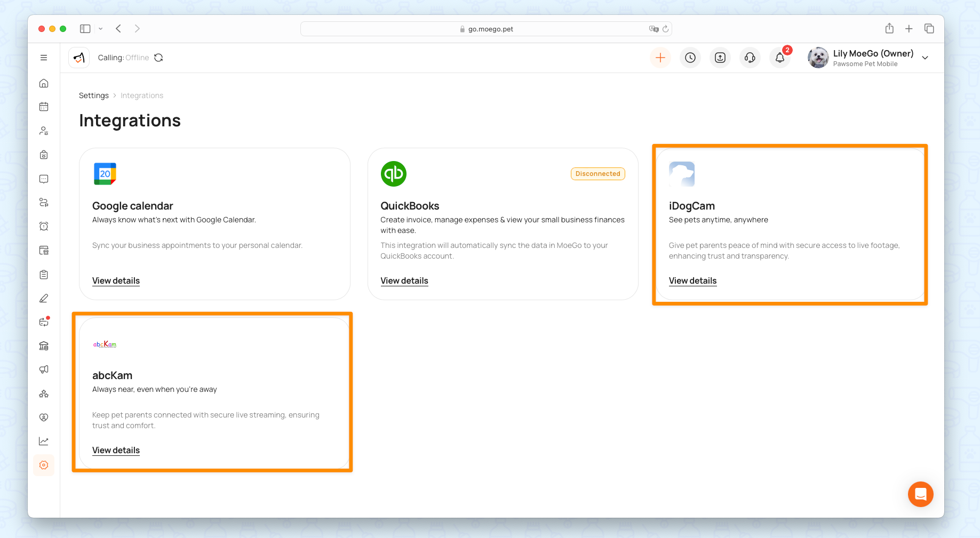The image size is (980, 538).
Task: Open a new Safari tab
Action: tap(909, 29)
